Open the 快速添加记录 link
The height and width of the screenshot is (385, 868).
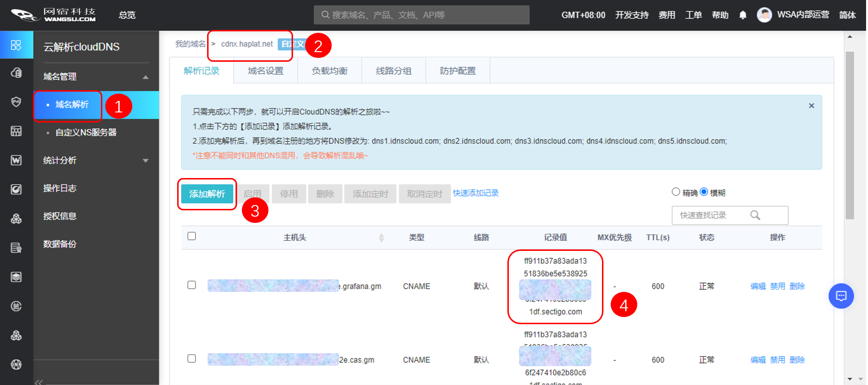476,193
